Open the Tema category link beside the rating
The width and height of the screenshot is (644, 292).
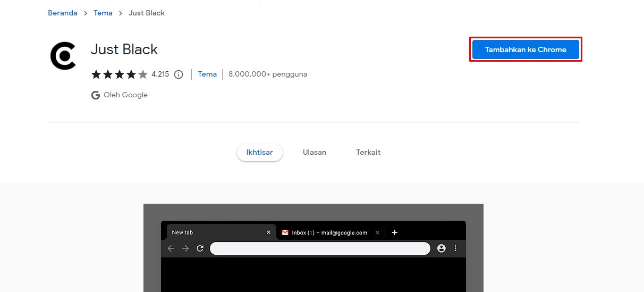[207, 74]
